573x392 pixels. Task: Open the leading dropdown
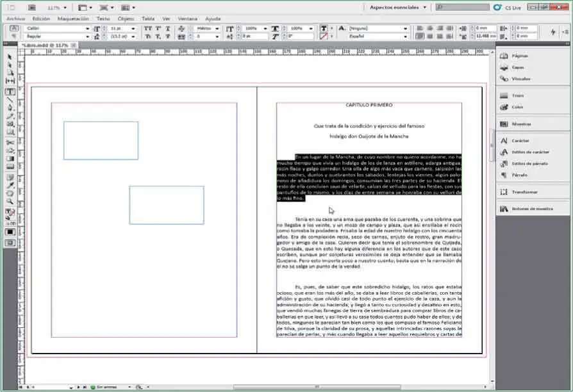pyautogui.click(x=133, y=37)
